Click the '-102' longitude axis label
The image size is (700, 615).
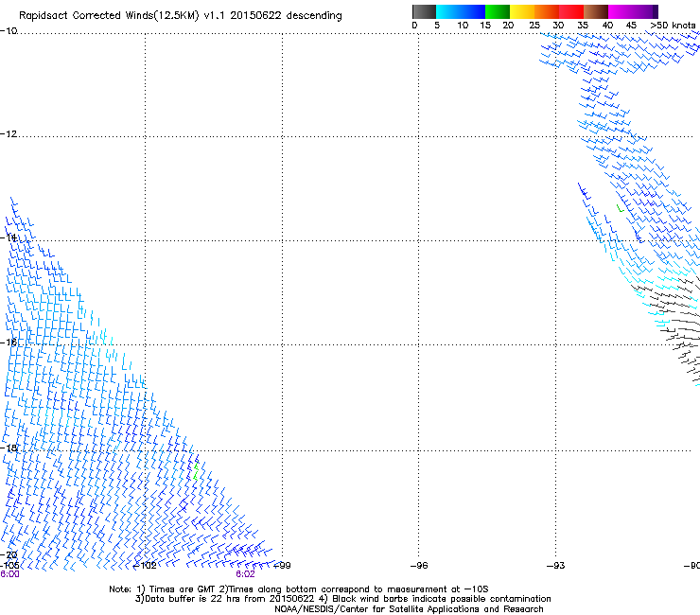tap(145, 566)
